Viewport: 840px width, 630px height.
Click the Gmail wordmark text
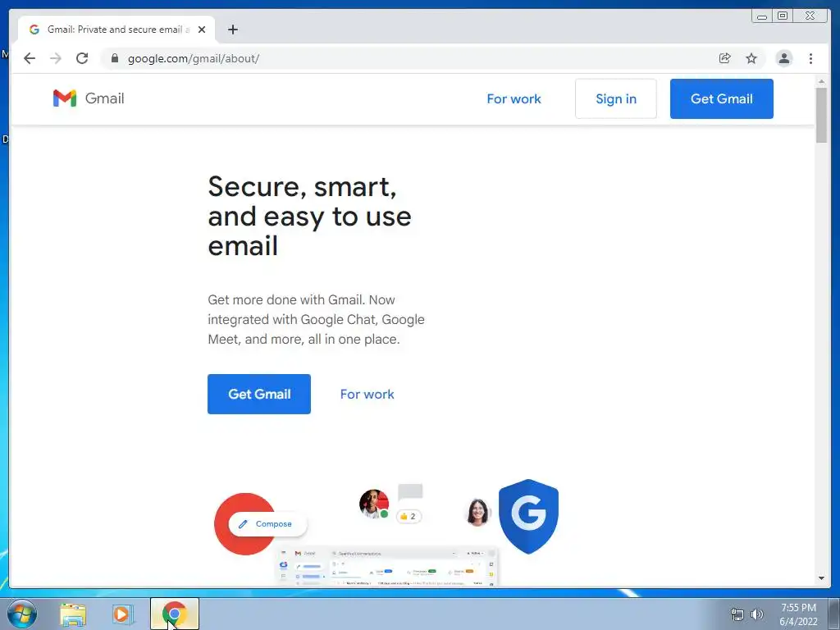coord(104,98)
